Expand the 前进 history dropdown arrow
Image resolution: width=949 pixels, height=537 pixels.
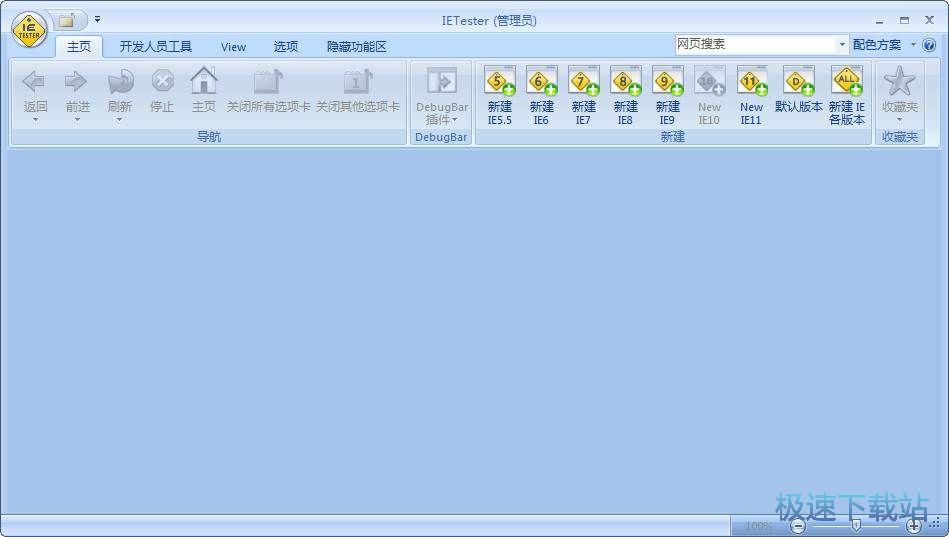pyautogui.click(x=77, y=120)
